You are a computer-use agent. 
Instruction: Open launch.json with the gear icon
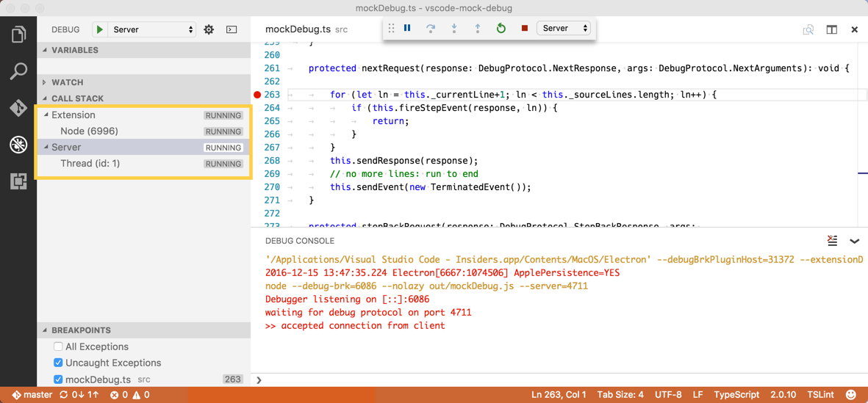[x=209, y=30]
